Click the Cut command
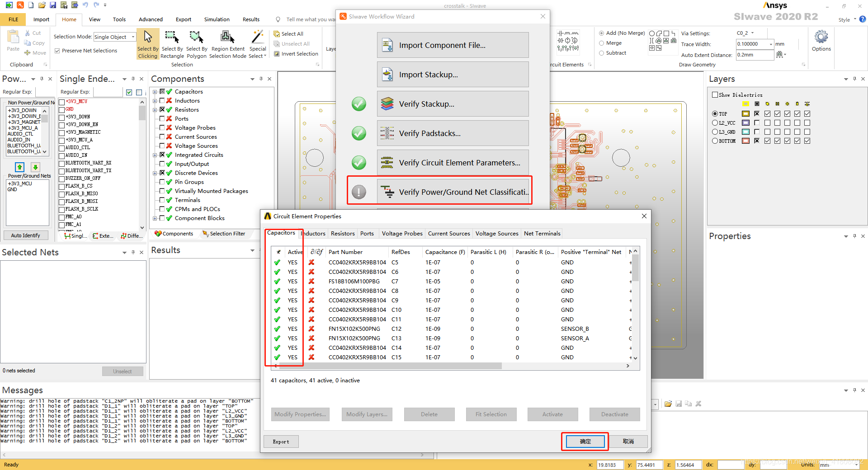868x470 pixels. [x=33, y=33]
